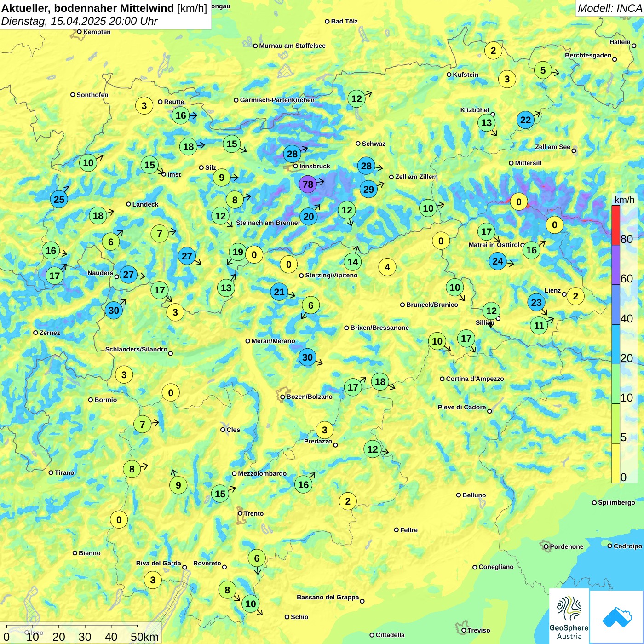644x644 pixels.
Task: Click the purple 60–80 km/h legend color
Action: 615,265
